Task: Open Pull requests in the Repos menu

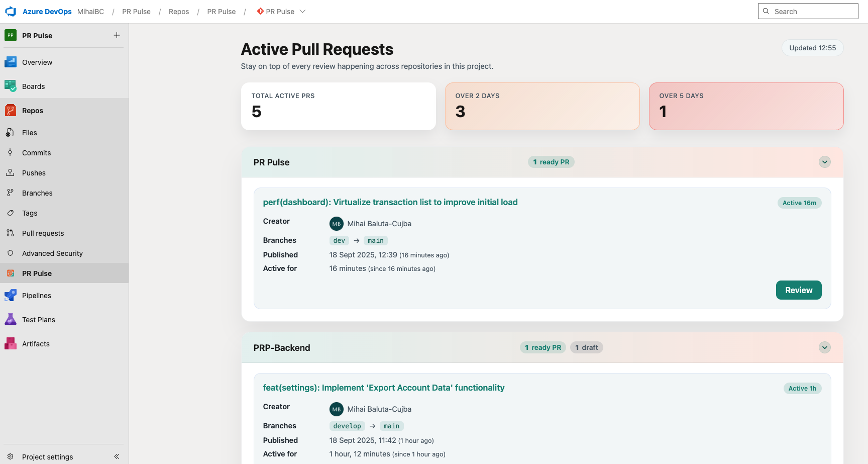Action: [43, 233]
